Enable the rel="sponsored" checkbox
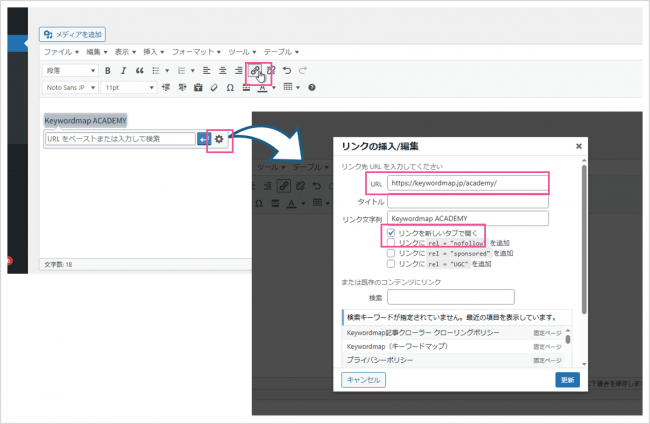The height and width of the screenshot is (424, 650). 391,253
